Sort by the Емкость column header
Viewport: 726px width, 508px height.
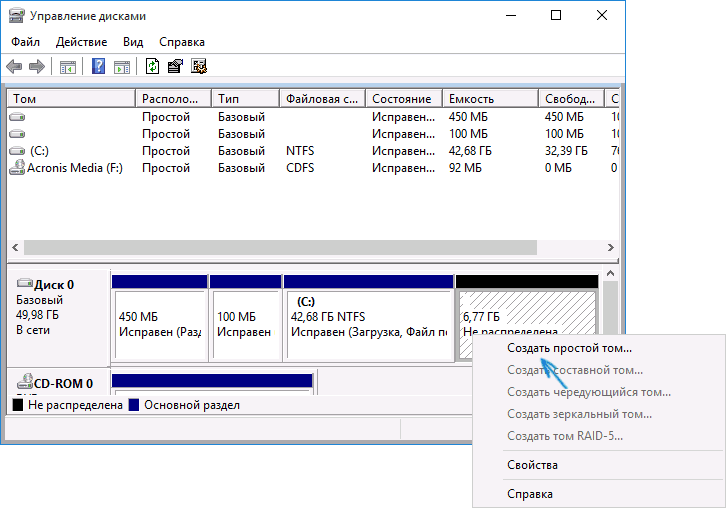[x=491, y=99]
